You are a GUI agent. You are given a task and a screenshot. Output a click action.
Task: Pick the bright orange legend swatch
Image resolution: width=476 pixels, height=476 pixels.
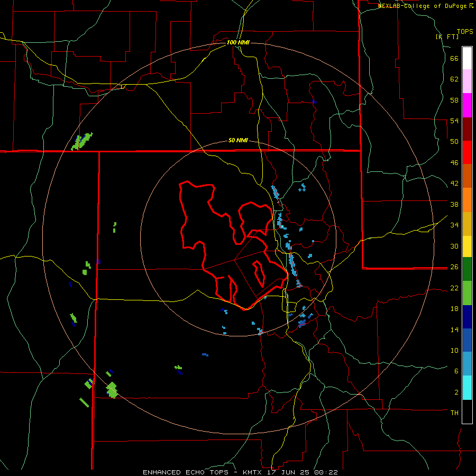coord(467,199)
